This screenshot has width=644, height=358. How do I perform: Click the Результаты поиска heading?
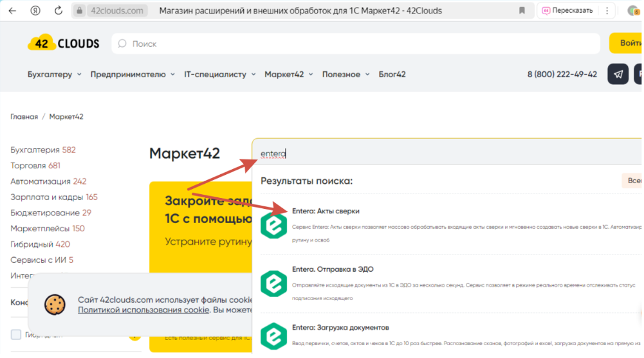pos(306,181)
